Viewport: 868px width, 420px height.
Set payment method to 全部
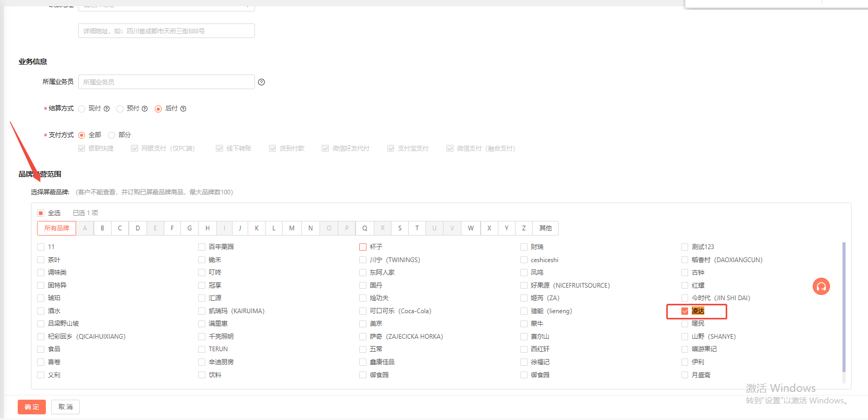82,135
